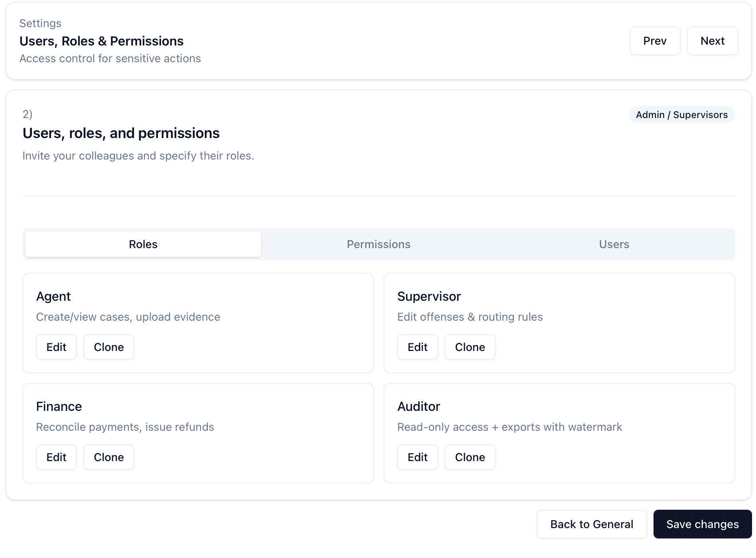Edit the Finance role
The image size is (756, 558).
point(56,457)
